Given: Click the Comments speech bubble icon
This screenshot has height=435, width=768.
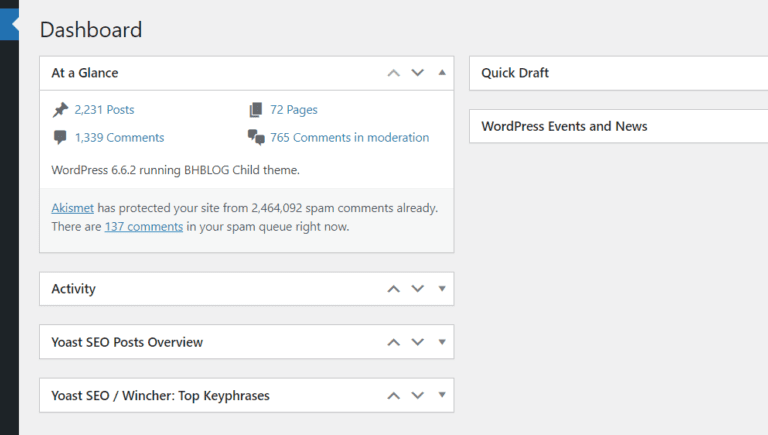Looking at the screenshot, I should [x=61, y=138].
